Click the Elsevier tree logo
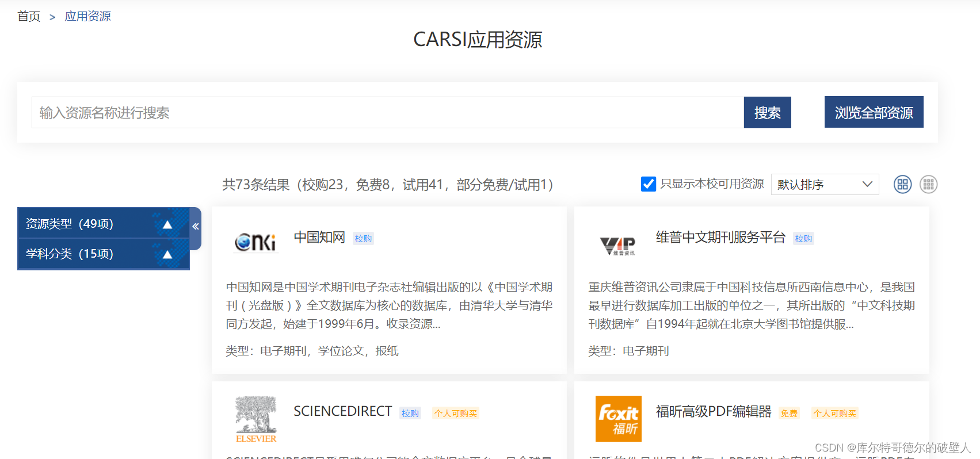This screenshot has height=459, width=980. (x=256, y=419)
